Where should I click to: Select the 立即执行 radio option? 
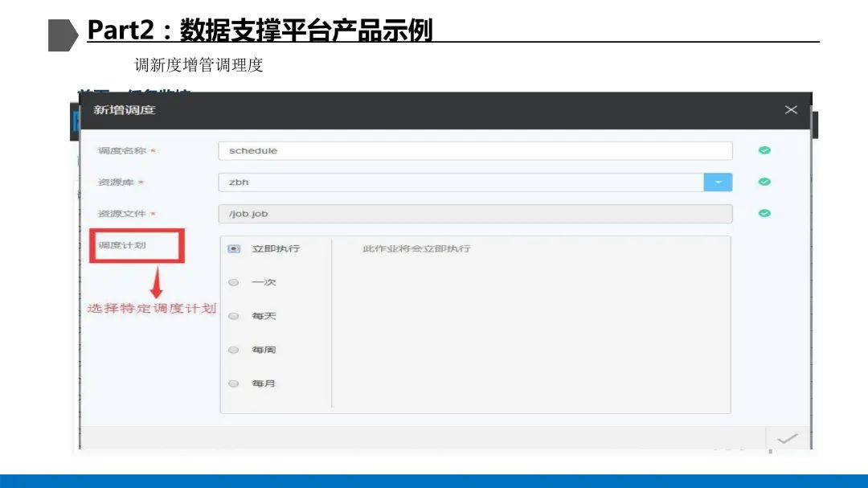point(234,248)
